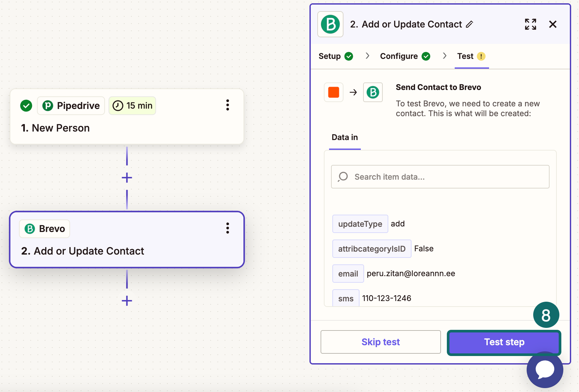Click the Skip test button
The width and height of the screenshot is (579, 392).
(381, 342)
